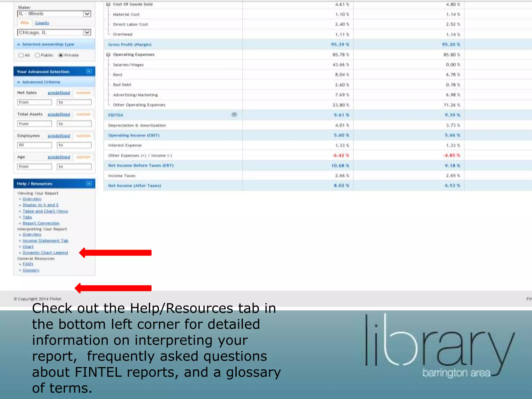Choose predefined for Total Assets
Screen dimensions: 532x399
tap(59, 114)
